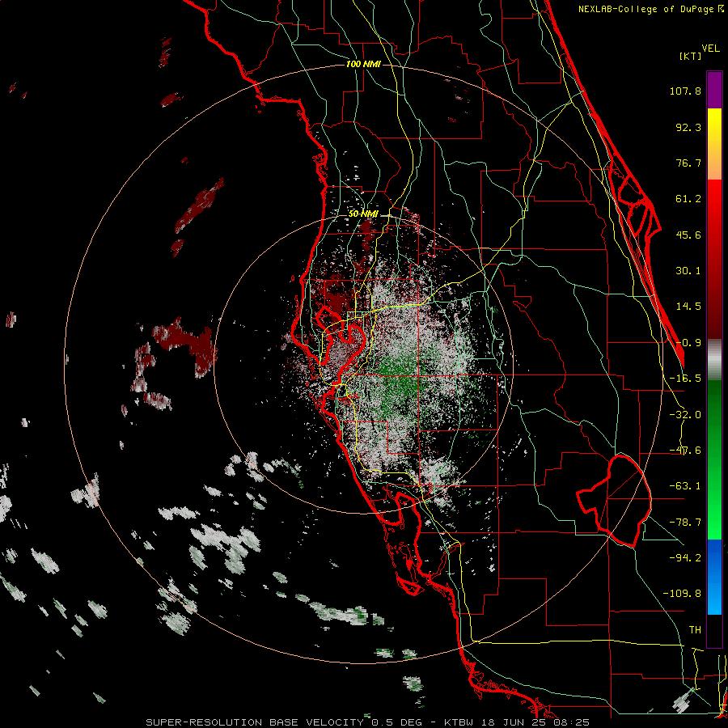This screenshot has height=728, width=728.
Task: Click the 45.6 velocity scale value
Action: 688,235
